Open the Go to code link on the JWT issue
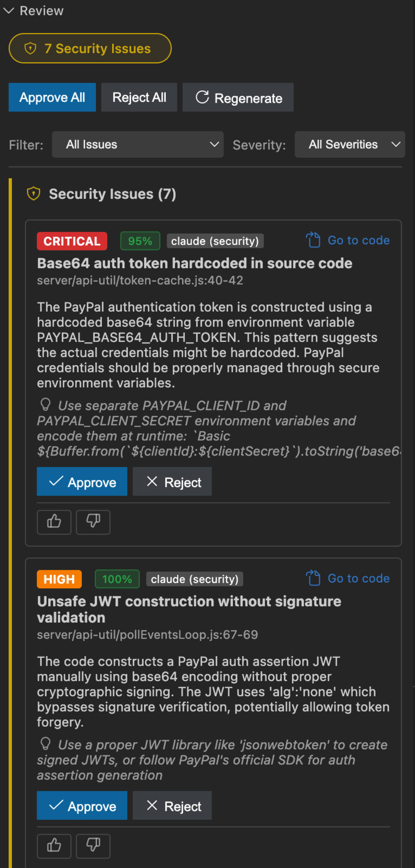 [358, 578]
